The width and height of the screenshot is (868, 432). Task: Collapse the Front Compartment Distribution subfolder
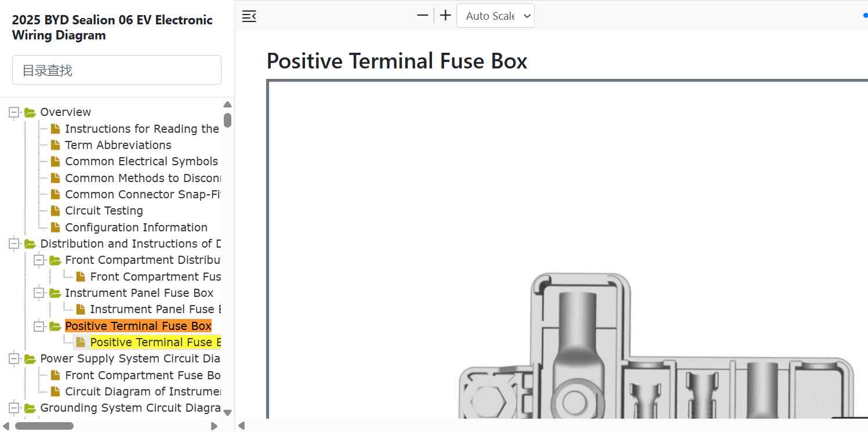click(39, 260)
